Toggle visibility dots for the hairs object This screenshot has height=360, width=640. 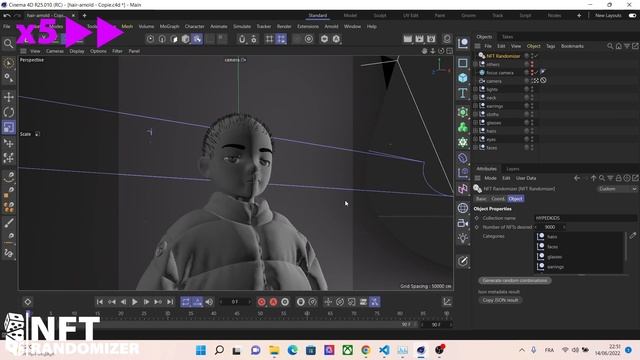(x=532, y=131)
